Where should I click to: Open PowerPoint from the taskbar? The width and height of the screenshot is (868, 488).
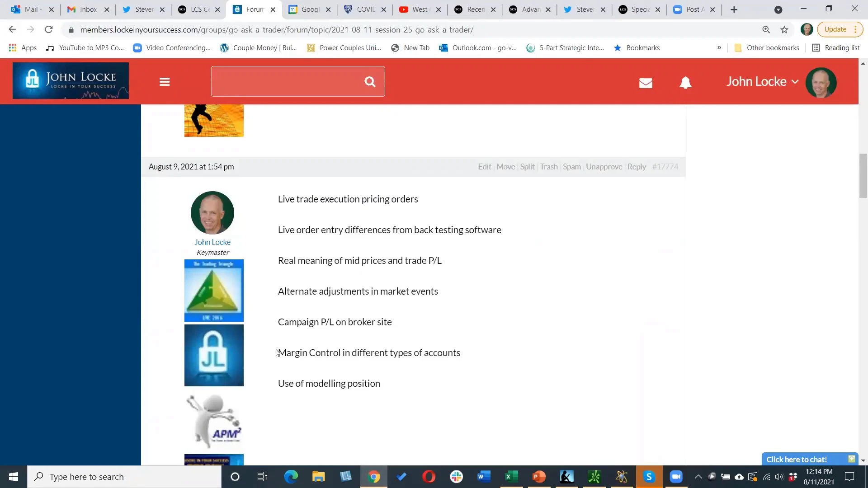[x=539, y=477]
